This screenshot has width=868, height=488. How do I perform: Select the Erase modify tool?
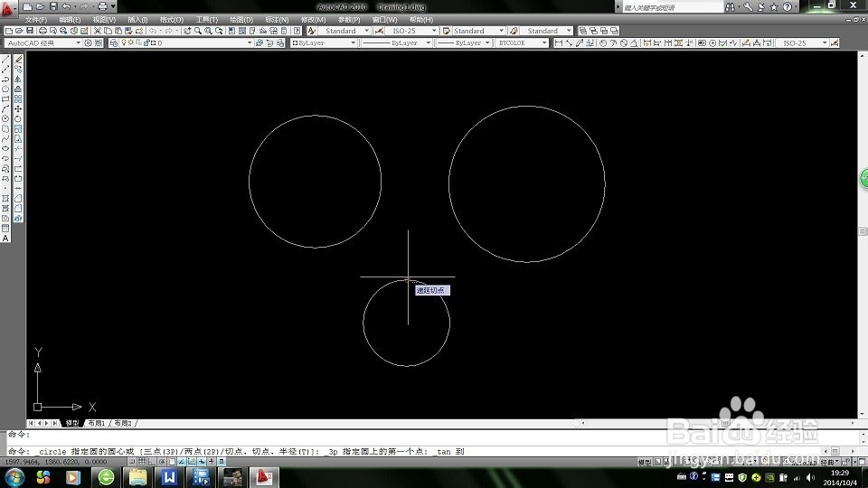(x=18, y=60)
